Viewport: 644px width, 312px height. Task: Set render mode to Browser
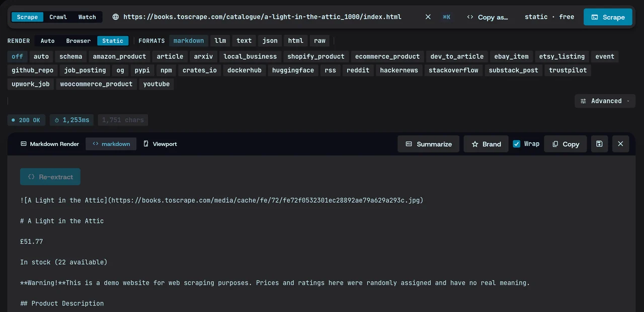(x=78, y=41)
